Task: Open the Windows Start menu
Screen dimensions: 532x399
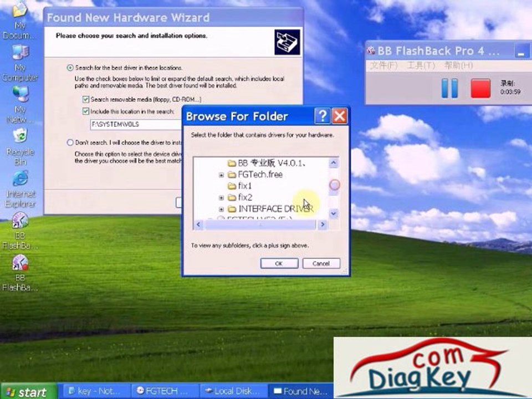Action: point(29,392)
